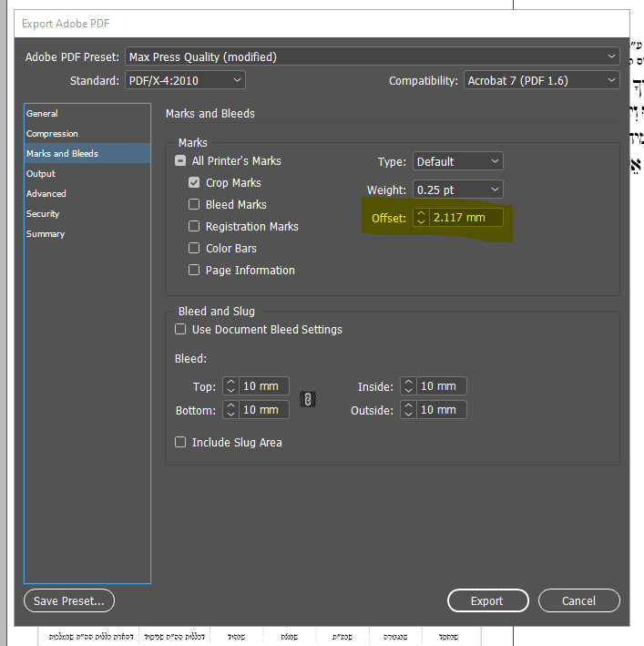Click the Export button

point(487,600)
